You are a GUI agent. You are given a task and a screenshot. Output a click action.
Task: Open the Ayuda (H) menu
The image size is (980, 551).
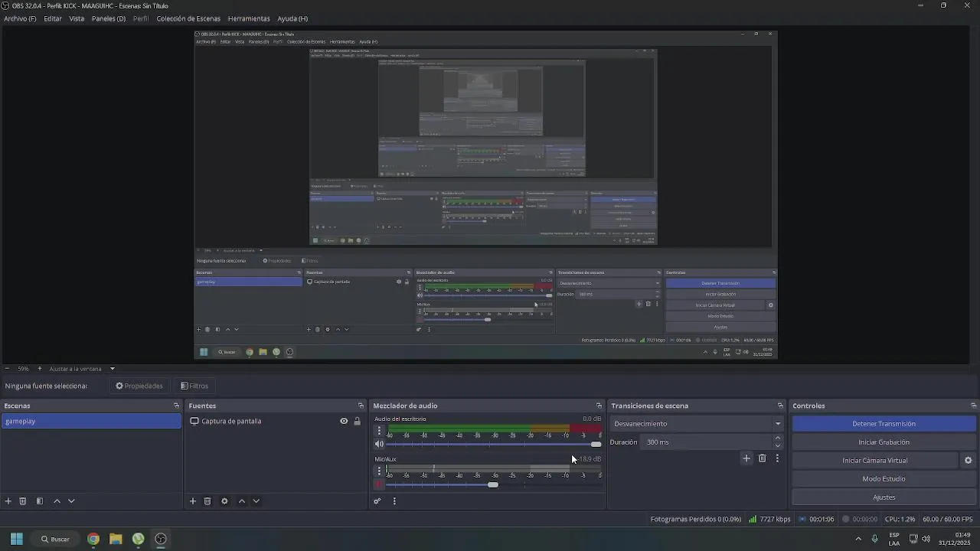(292, 18)
